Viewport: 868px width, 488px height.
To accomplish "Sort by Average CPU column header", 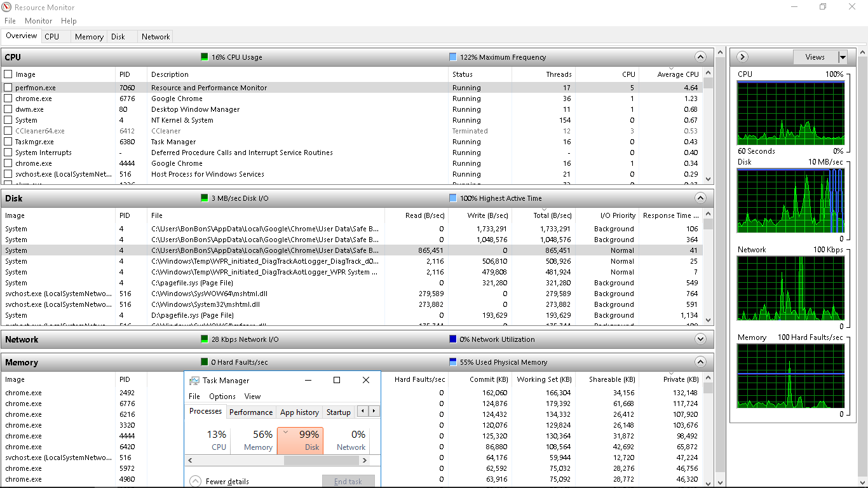I will pyautogui.click(x=670, y=74).
